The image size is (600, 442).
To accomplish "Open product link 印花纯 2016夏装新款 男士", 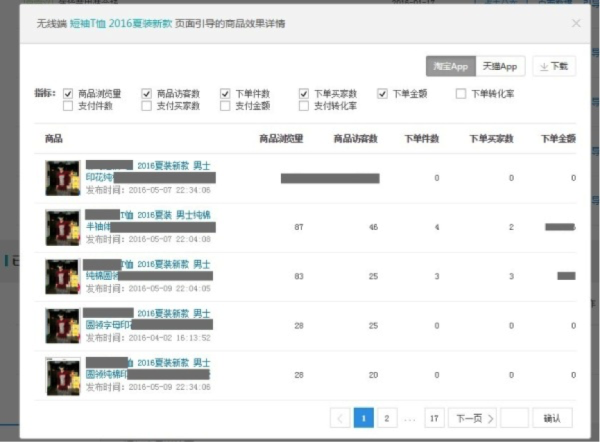I will 150,171.
